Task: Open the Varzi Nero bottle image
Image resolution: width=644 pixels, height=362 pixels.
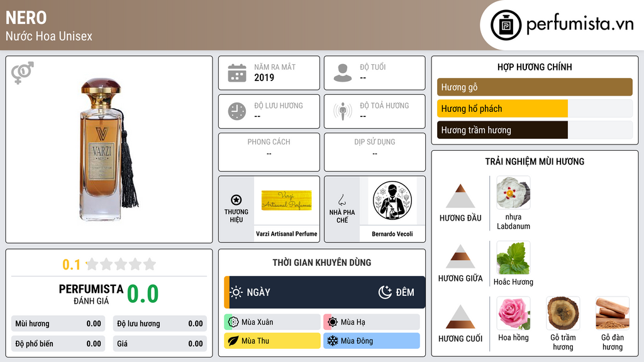Action: tap(109, 150)
